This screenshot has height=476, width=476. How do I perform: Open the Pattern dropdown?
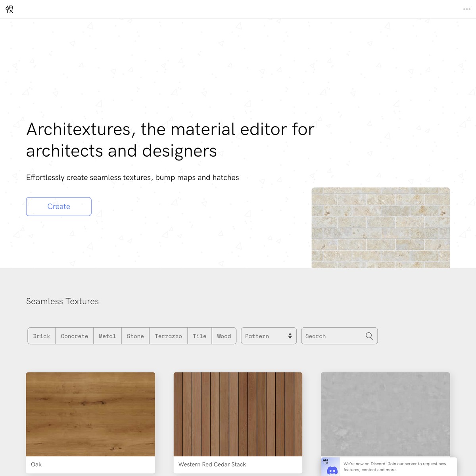pos(269,336)
